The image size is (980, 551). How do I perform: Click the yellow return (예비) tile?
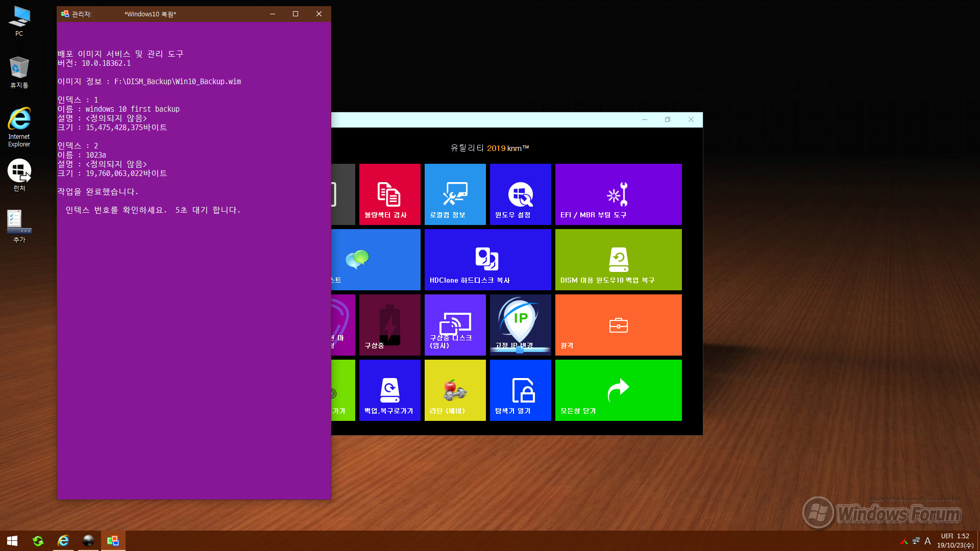pyautogui.click(x=455, y=390)
